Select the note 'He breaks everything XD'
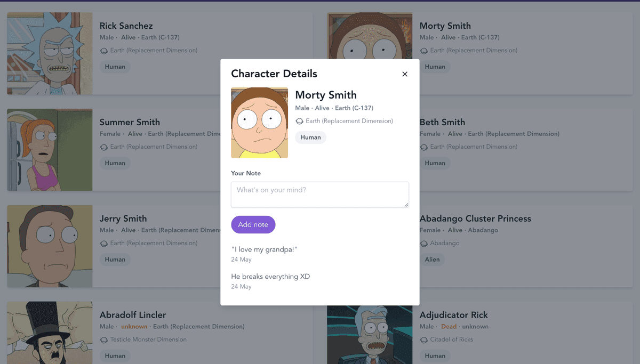The image size is (640, 364). 270,276
